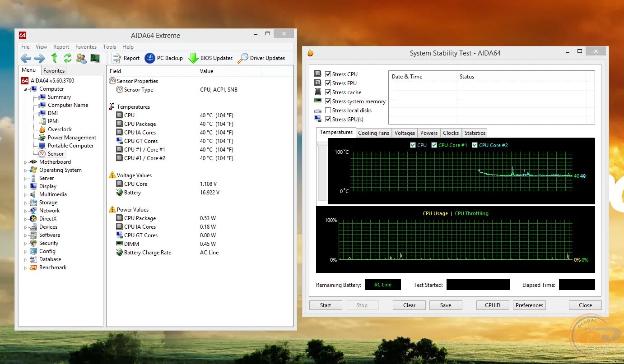
Task: Open the Preferences button
Action: pos(529,305)
